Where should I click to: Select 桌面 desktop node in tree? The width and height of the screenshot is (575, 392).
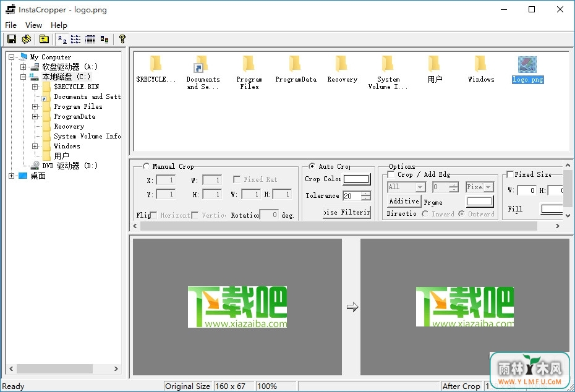pyautogui.click(x=38, y=176)
